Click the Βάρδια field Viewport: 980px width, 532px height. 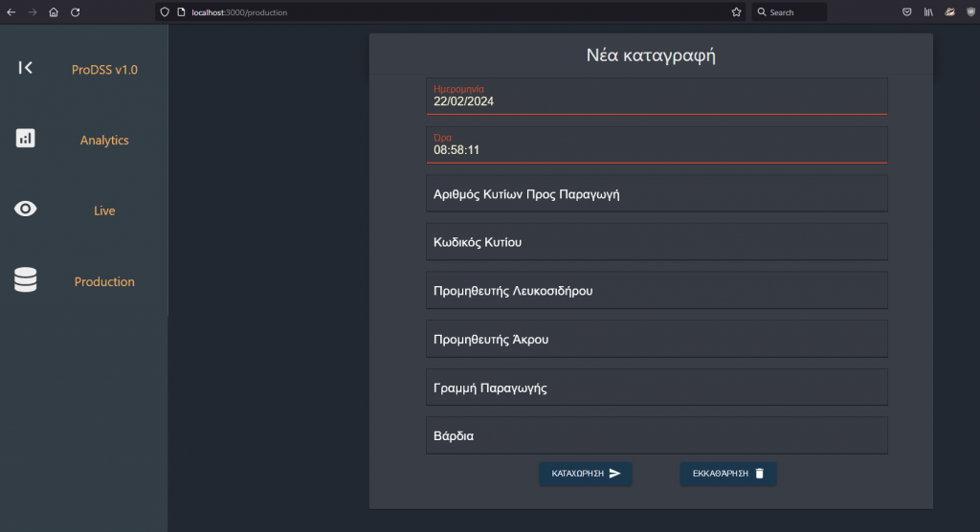(x=657, y=435)
